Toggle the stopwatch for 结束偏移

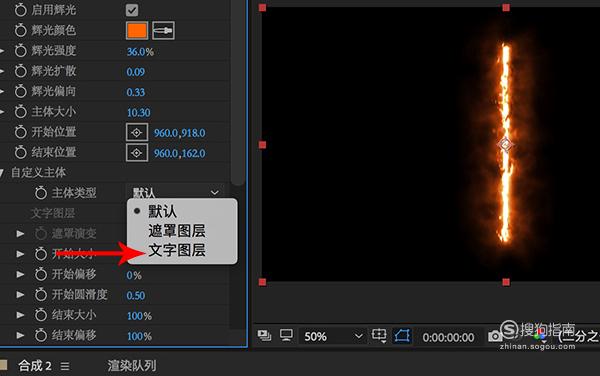tap(41, 335)
